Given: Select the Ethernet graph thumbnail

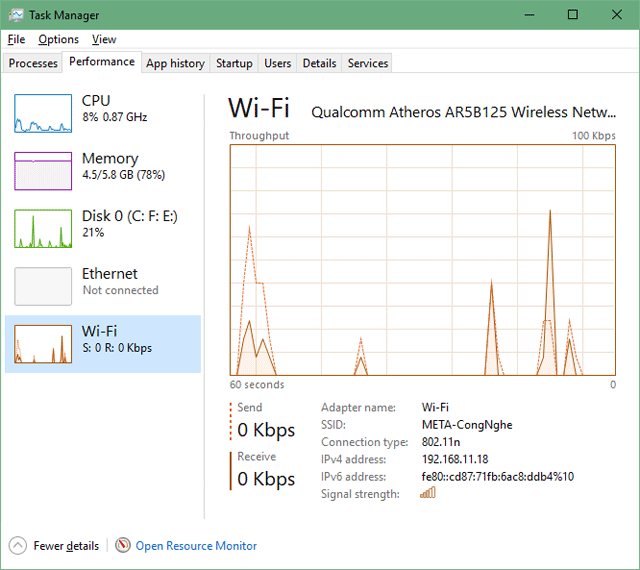Looking at the screenshot, I should (x=43, y=286).
